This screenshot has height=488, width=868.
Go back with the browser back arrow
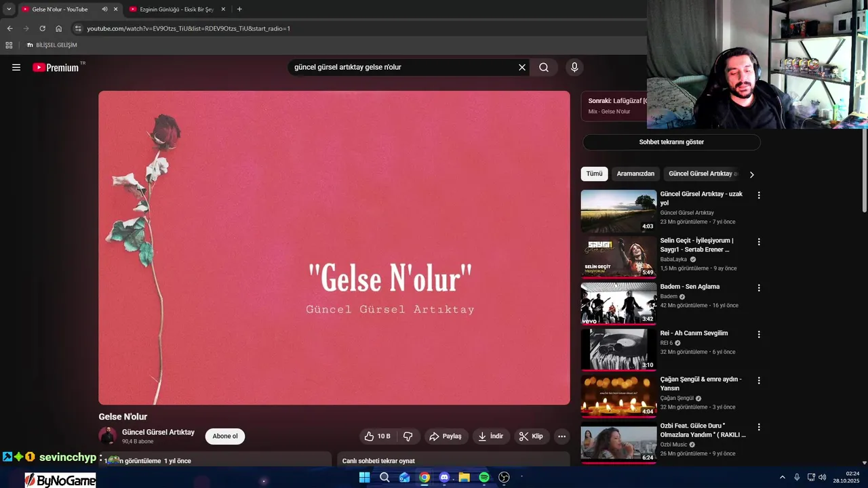9,28
